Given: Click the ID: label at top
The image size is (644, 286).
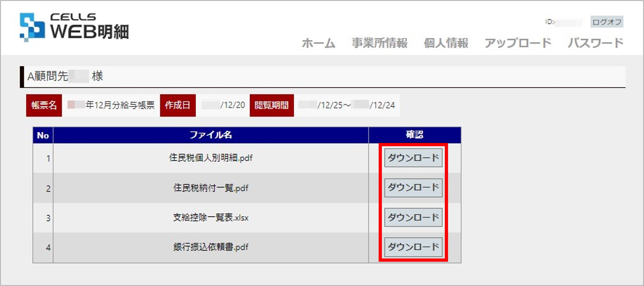Looking at the screenshot, I should pos(550,22).
